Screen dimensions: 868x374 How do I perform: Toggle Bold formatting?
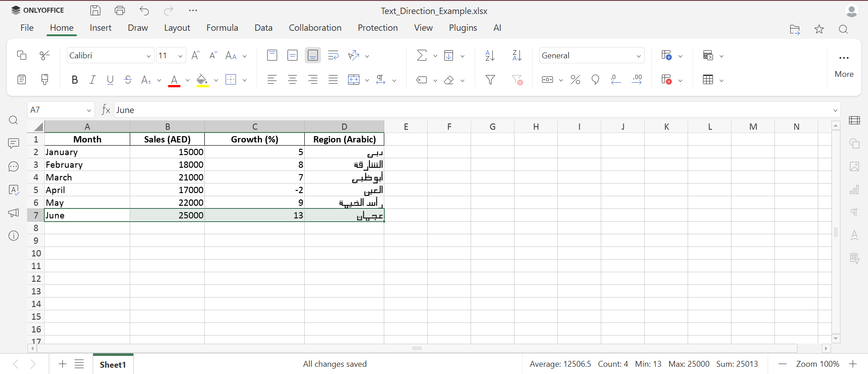(x=75, y=80)
